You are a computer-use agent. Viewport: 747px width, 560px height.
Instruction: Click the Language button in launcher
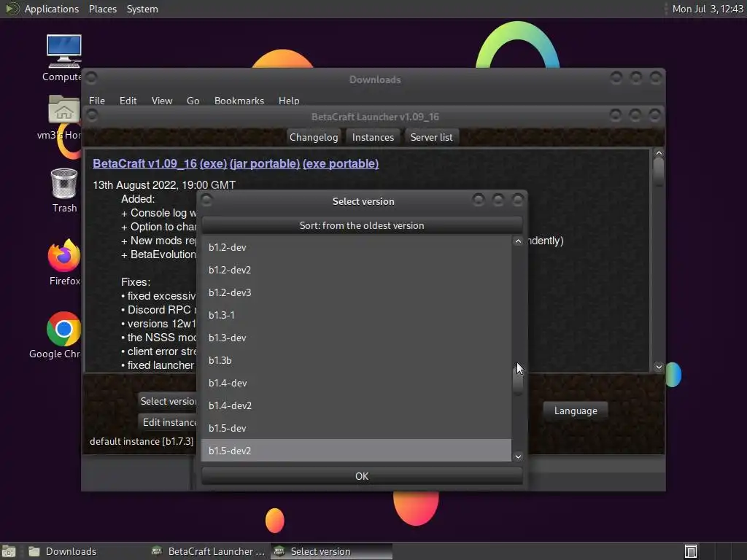tap(576, 411)
